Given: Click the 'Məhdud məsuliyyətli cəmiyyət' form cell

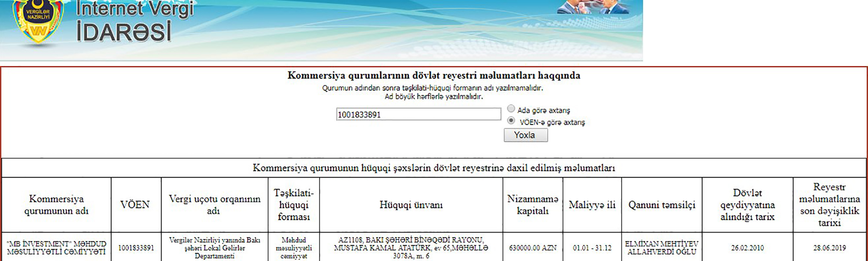Looking at the screenshot, I should click(294, 248).
